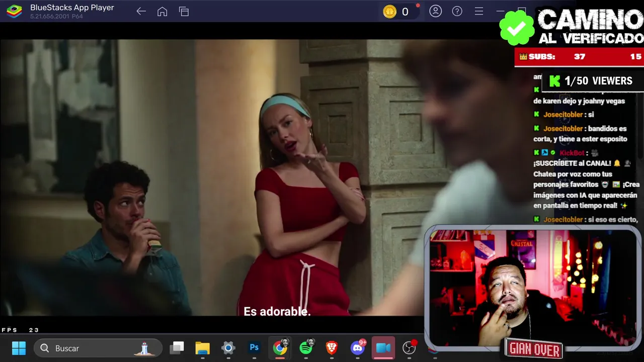This screenshot has width=644, height=362.
Task: Open the BlueStacks hamburger menu
Action: point(478,11)
